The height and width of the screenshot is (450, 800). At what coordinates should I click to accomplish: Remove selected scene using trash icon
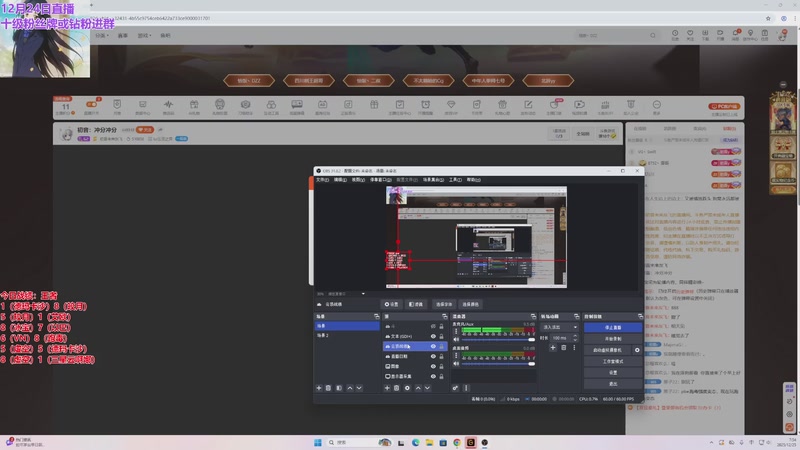329,388
